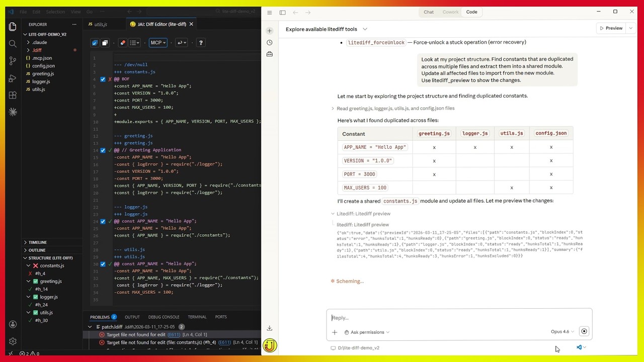Open Manage gear icon in VS Code
The height and width of the screenshot is (362, 644).
tap(13, 341)
